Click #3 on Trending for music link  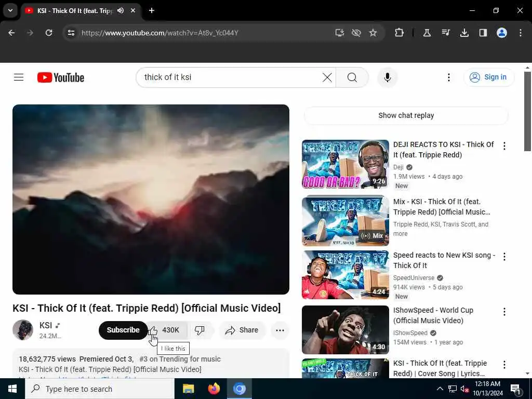(180, 359)
